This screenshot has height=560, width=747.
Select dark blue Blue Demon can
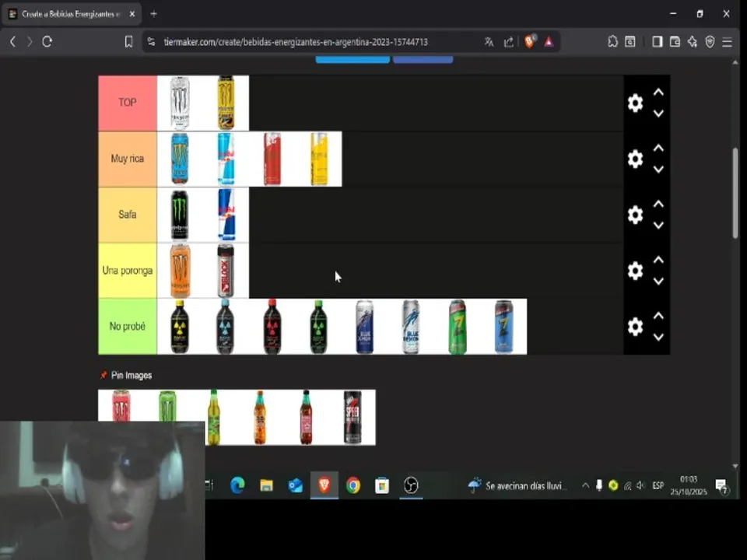[365, 327]
